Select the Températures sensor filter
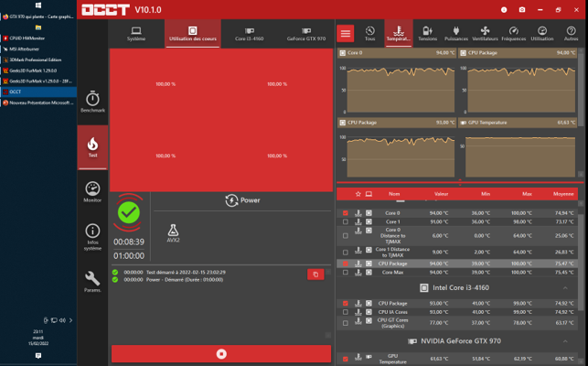 [x=399, y=34]
